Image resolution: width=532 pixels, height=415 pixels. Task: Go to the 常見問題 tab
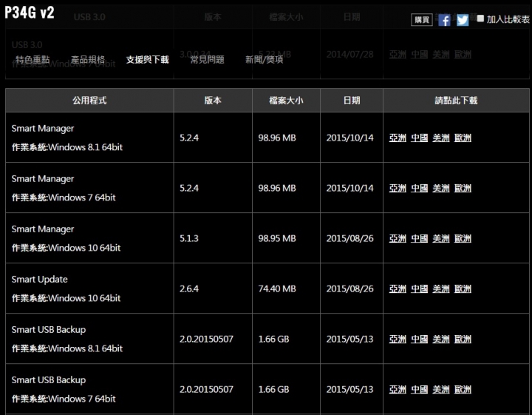(x=207, y=60)
